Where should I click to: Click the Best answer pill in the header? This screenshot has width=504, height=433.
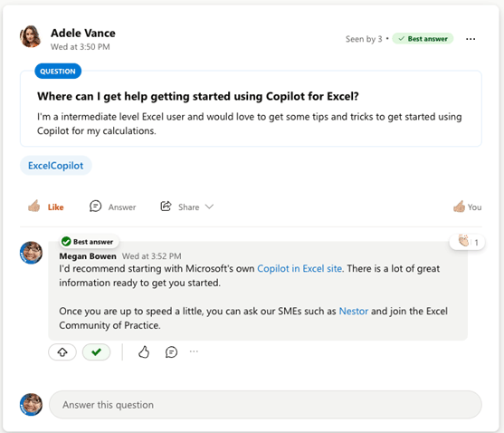(x=423, y=39)
